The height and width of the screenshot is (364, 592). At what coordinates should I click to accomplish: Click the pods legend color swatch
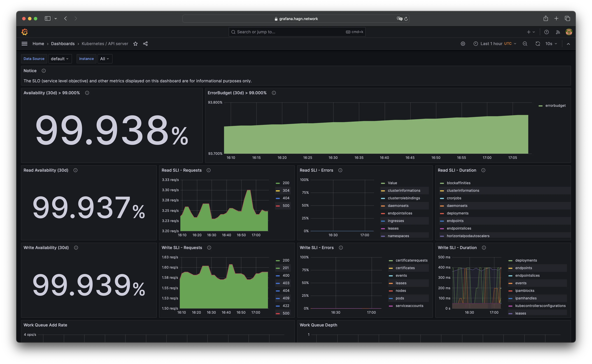click(391, 298)
